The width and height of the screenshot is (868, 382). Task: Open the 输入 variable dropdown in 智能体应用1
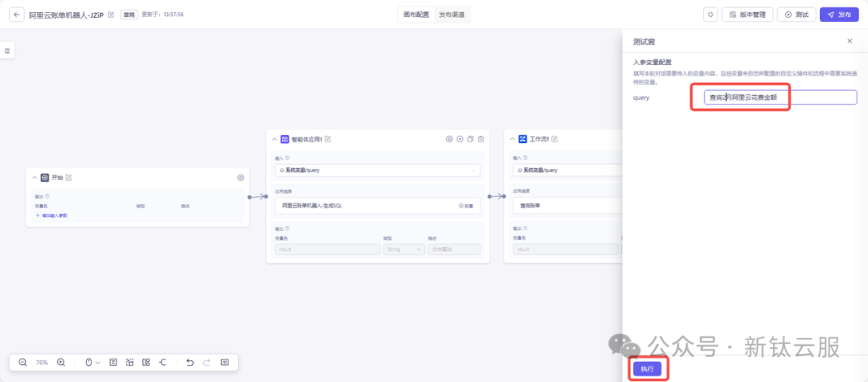coord(378,170)
